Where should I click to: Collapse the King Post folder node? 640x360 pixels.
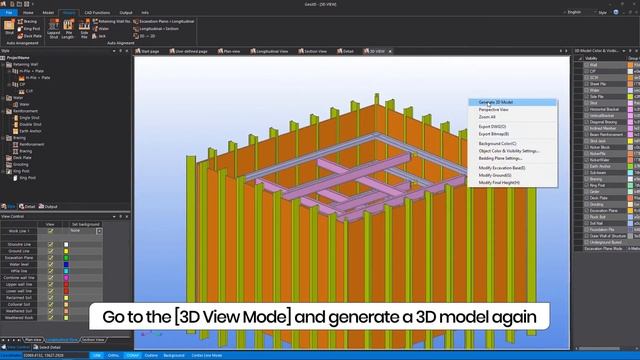click(3, 171)
